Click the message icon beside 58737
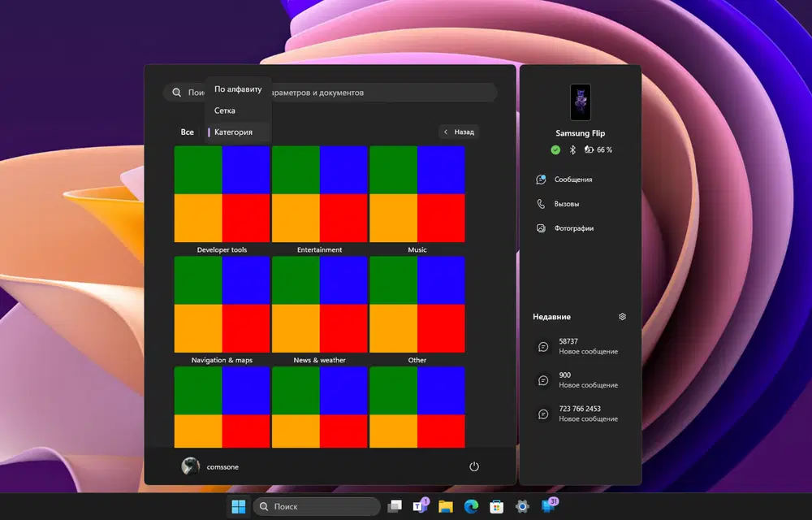812x520 pixels. pos(543,346)
